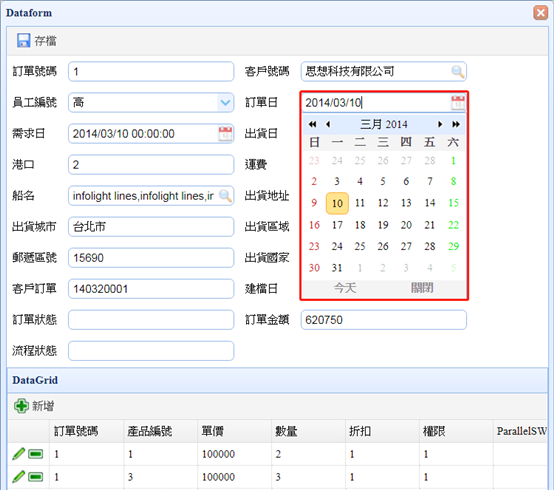This screenshot has width=554, height=490.
Task: Jump to next year in calendar
Action: [456, 124]
